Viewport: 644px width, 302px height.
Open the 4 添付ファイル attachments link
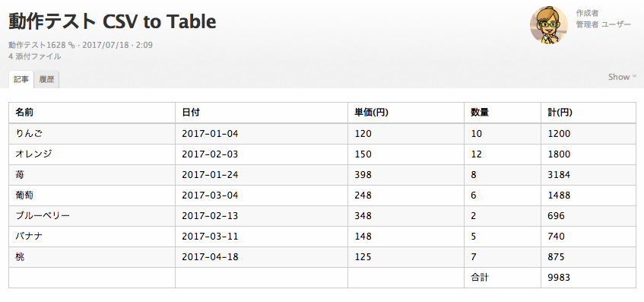tap(35, 56)
